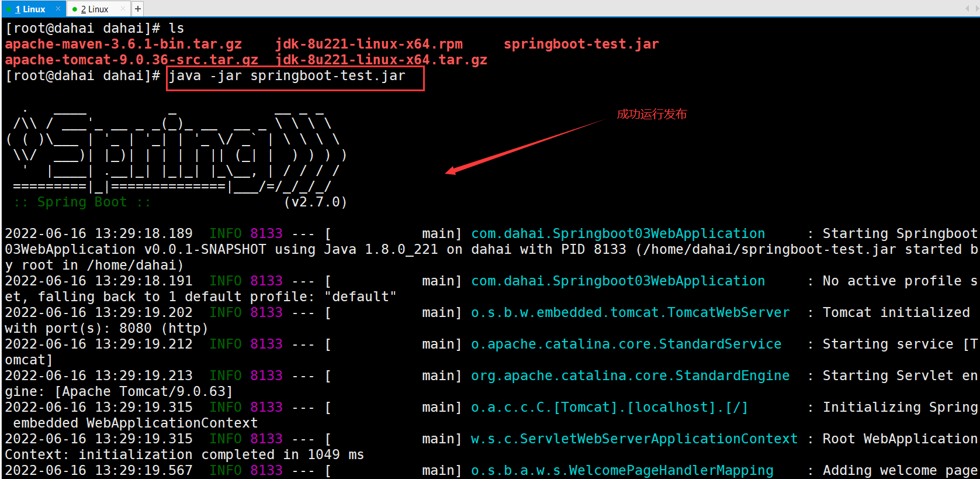Close the "2 Linux" tab with its X

coord(122,9)
